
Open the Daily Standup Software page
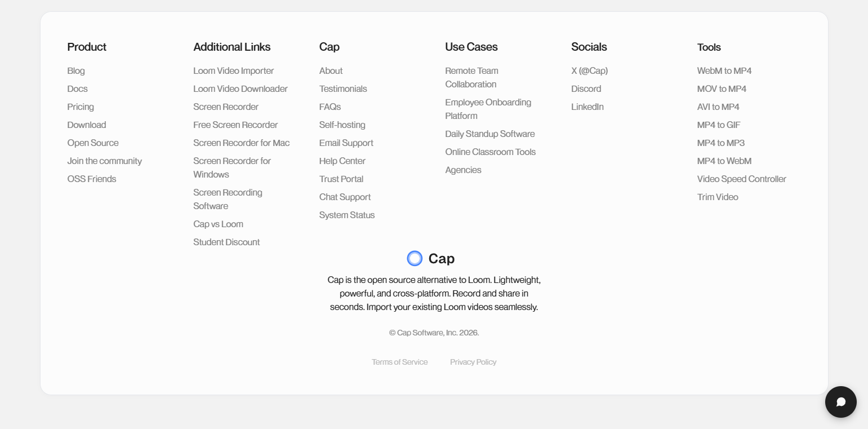489,134
